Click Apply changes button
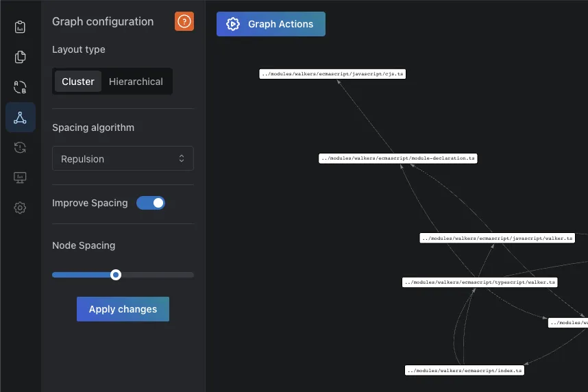The width and height of the screenshot is (588, 392). [123, 309]
